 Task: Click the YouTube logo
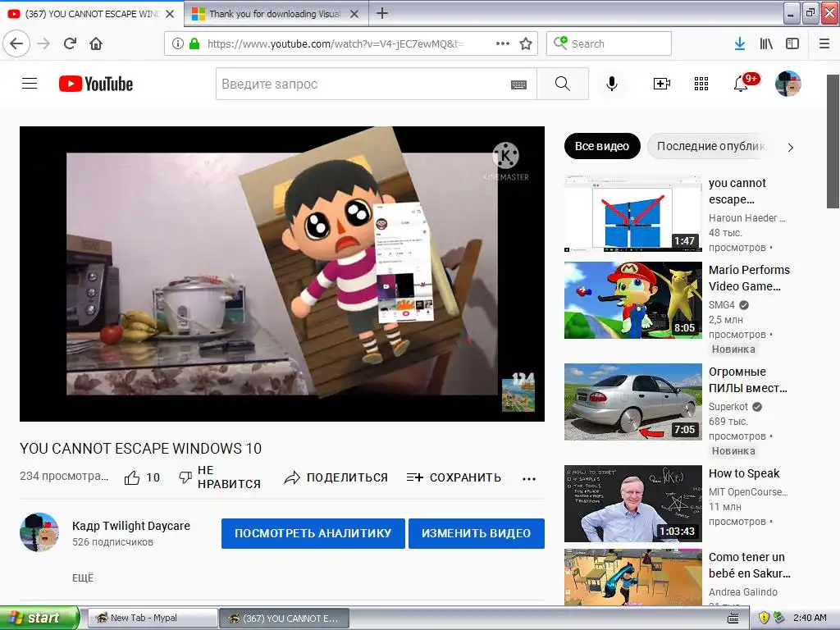(96, 84)
